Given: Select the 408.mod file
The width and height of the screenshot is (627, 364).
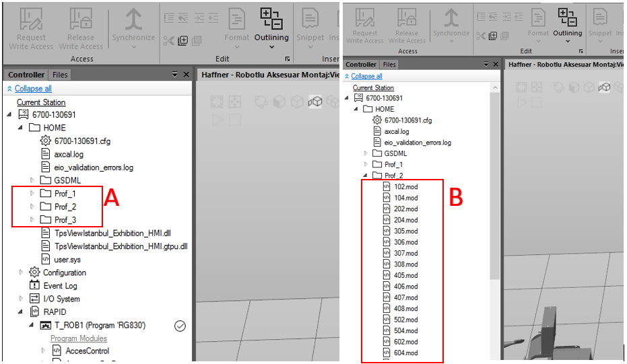Looking at the screenshot, I should pyautogui.click(x=405, y=309).
